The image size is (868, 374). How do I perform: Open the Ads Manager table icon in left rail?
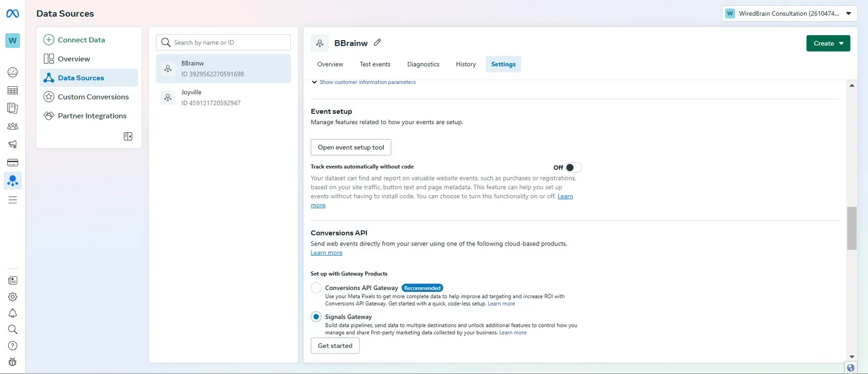12,91
